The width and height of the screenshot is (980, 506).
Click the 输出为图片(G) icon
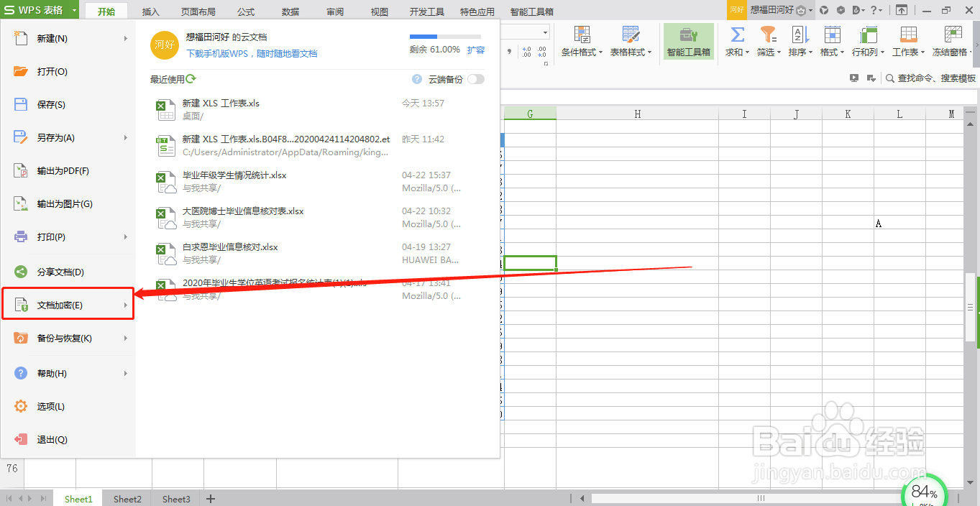click(x=21, y=203)
